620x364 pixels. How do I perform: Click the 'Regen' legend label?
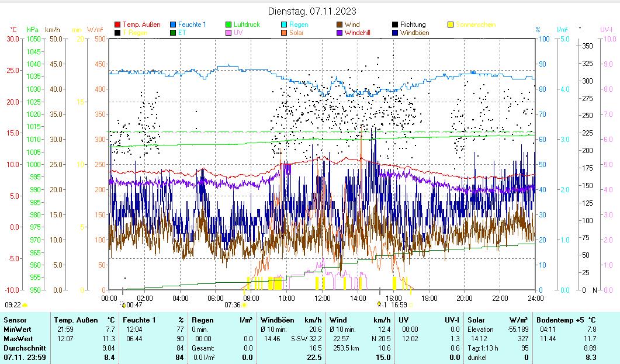point(299,25)
